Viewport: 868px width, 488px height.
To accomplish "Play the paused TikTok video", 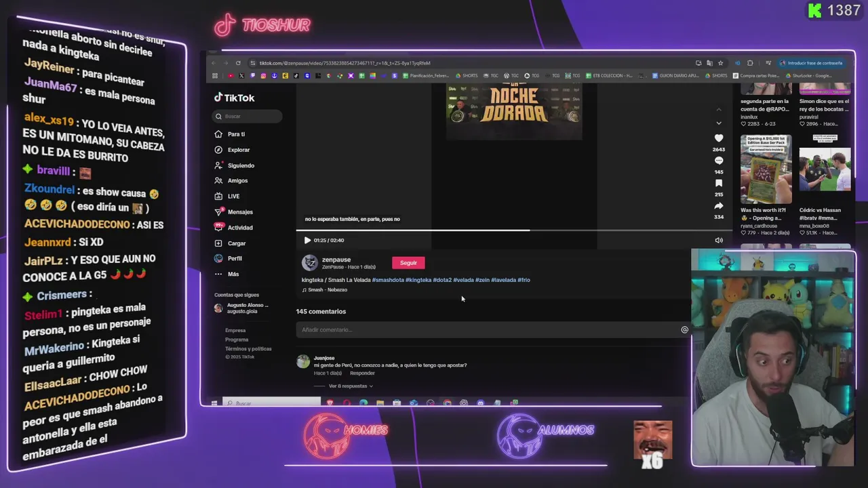I will pos(307,240).
